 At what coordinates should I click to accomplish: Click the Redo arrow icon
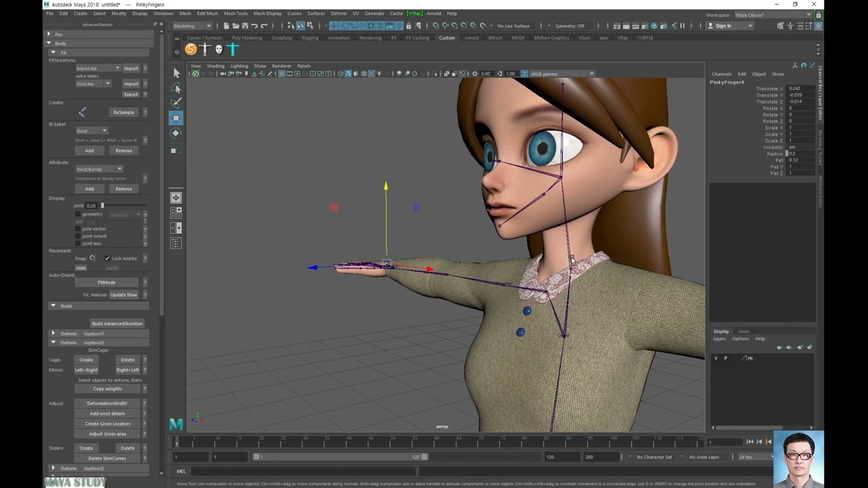[264, 26]
